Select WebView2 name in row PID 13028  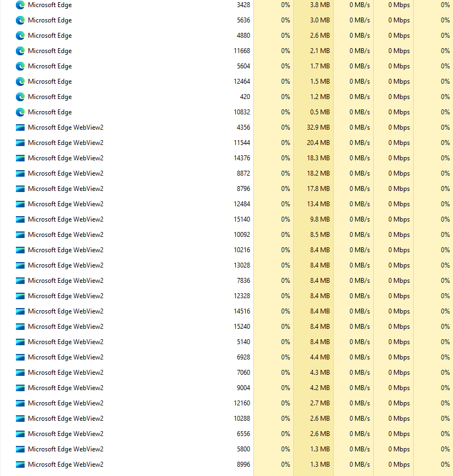click(66, 265)
